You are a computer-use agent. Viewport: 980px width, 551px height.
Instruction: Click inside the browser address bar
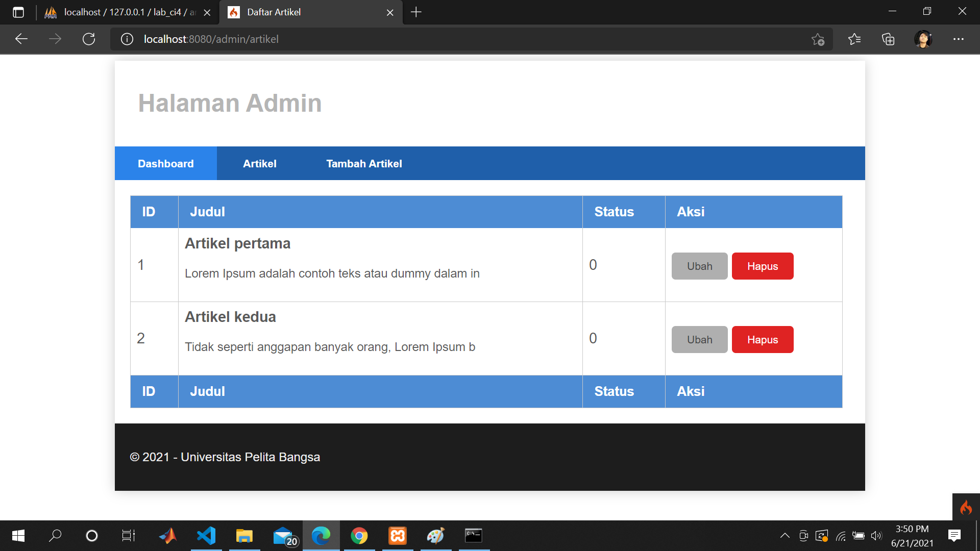357,39
